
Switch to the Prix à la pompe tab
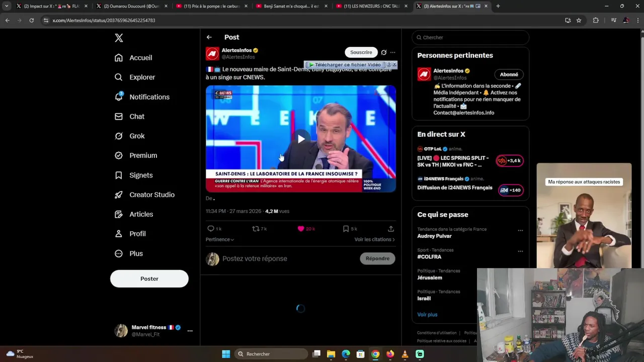211,6
